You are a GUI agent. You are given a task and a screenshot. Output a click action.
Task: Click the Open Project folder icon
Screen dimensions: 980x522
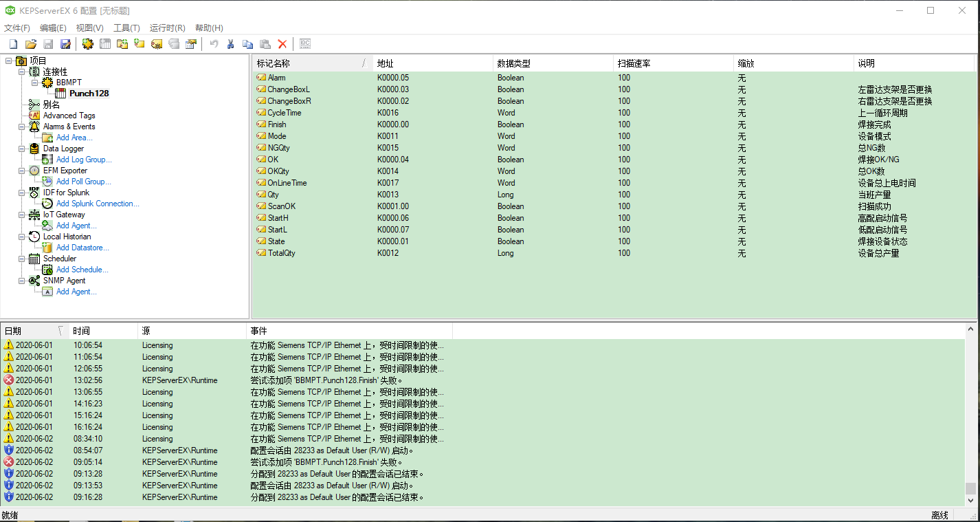point(31,44)
